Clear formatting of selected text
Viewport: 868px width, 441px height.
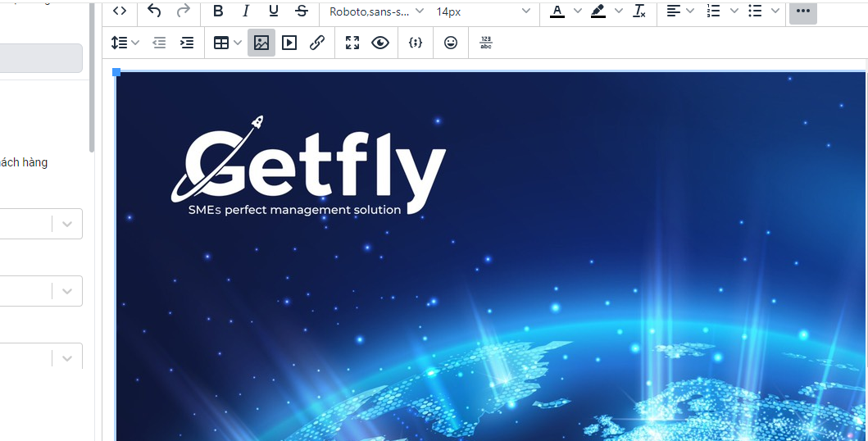[639, 11]
